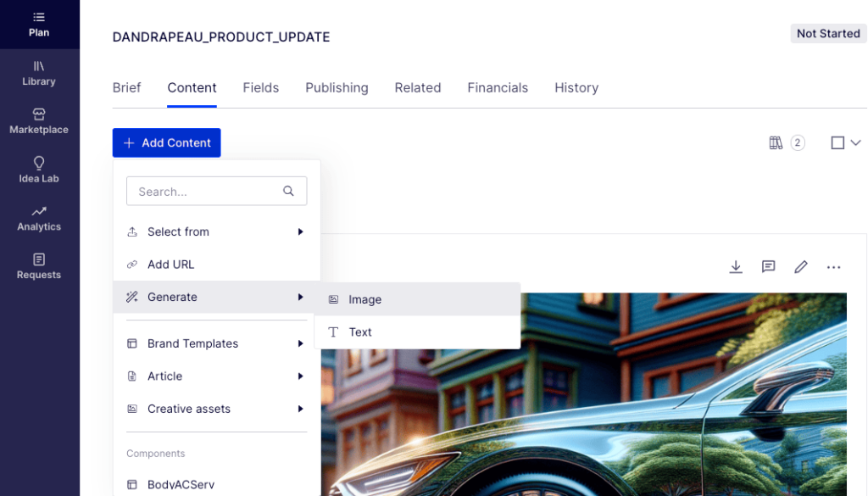Click the DANDRAPEAU_PRODUCT_UPDATE title
The width and height of the screenshot is (868, 496).
pyautogui.click(x=221, y=37)
